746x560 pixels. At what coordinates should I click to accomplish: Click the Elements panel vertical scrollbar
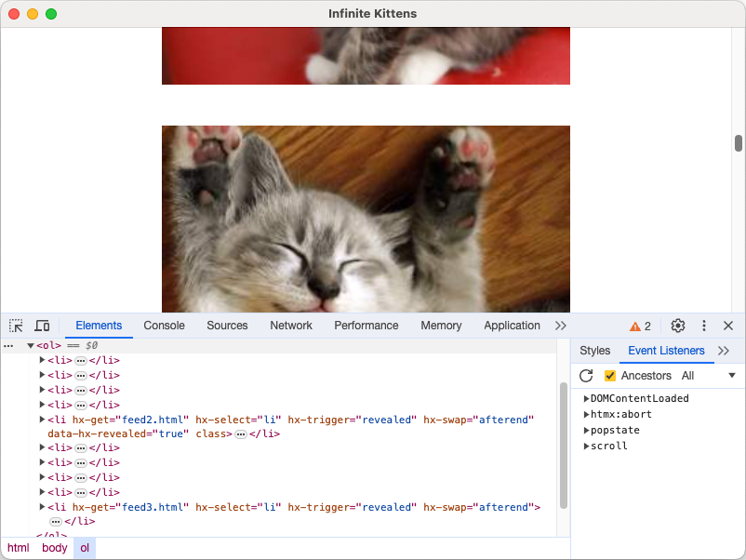click(564, 437)
